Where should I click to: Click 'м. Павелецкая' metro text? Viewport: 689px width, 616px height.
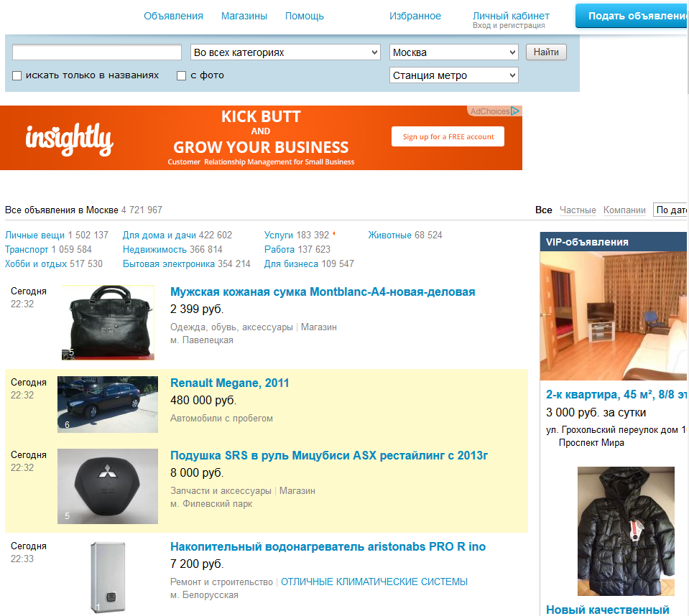click(202, 340)
